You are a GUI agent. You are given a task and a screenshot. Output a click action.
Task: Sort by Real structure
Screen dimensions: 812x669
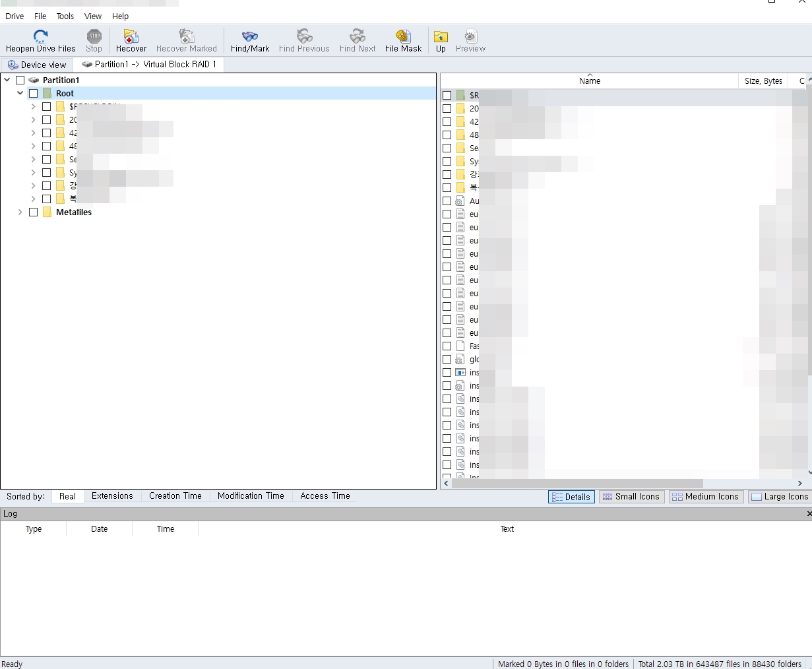(x=68, y=496)
